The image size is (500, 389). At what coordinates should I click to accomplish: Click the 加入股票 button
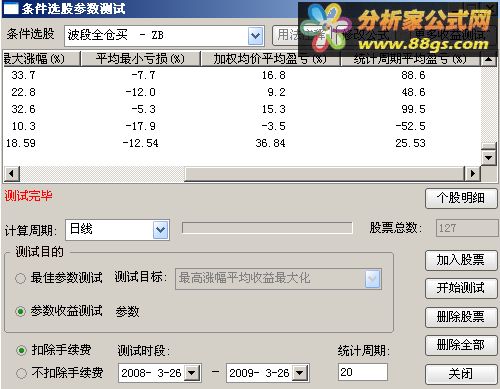(461, 260)
